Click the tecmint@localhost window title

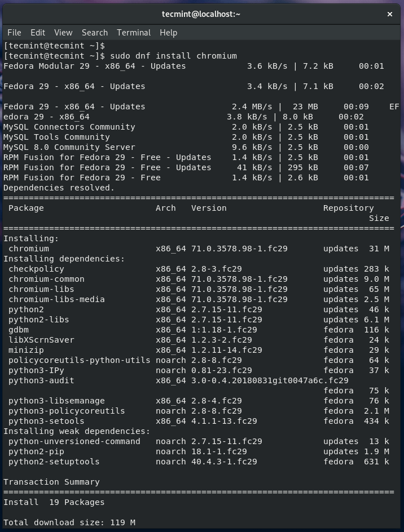click(201, 14)
